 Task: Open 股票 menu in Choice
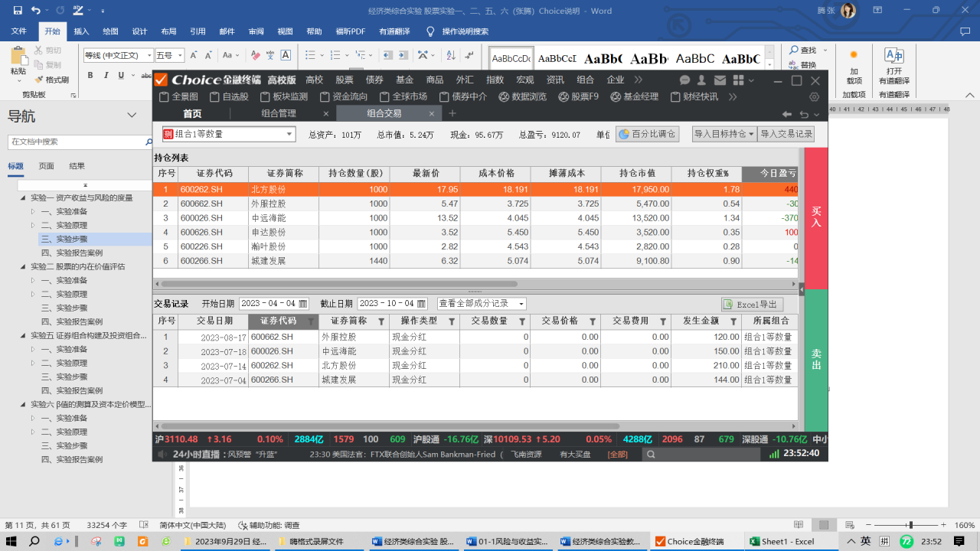345,80
